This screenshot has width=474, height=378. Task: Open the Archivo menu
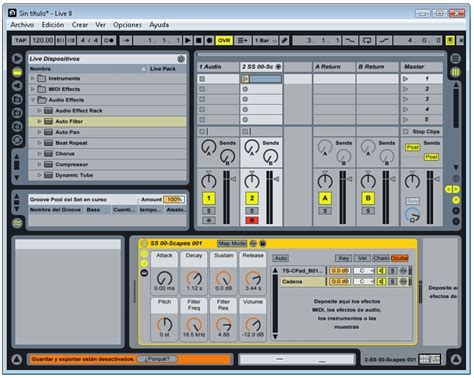coord(22,25)
